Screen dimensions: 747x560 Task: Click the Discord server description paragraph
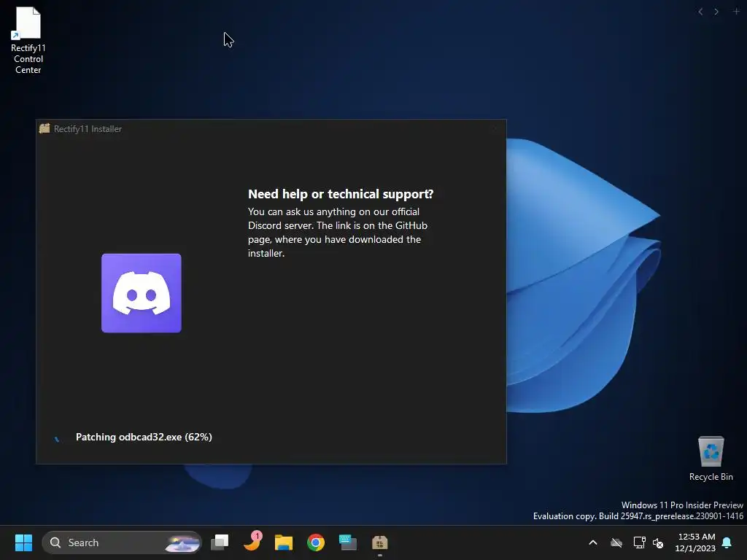pyautogui.click(x=338, y=233)
